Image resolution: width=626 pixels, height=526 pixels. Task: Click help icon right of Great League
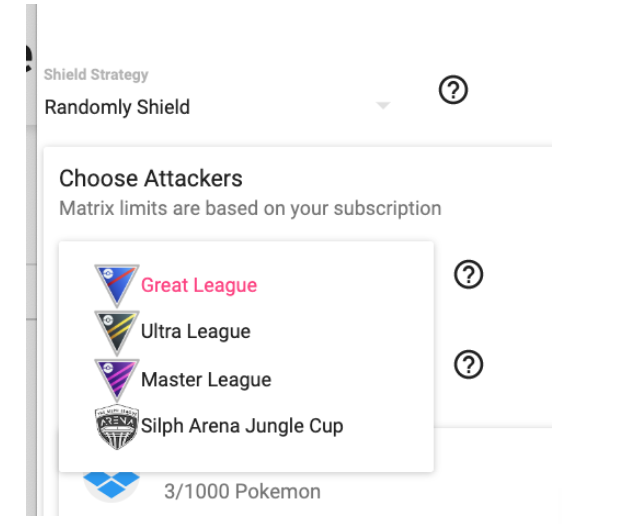468,274
